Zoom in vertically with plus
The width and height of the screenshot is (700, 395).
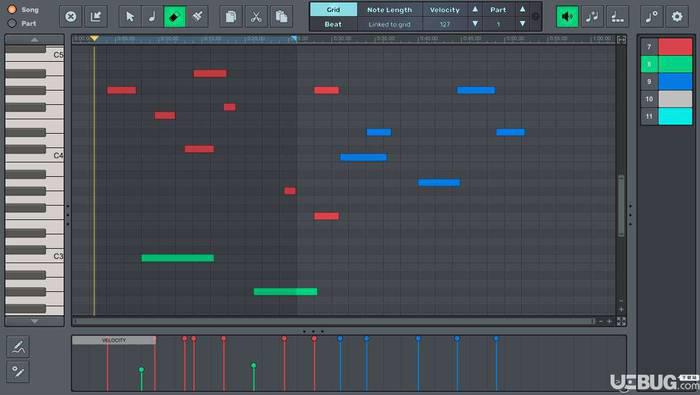pos(621,309)
